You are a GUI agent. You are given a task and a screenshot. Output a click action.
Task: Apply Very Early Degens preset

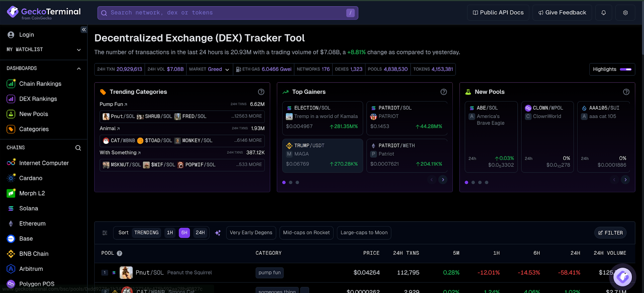[x=251, y=233]
